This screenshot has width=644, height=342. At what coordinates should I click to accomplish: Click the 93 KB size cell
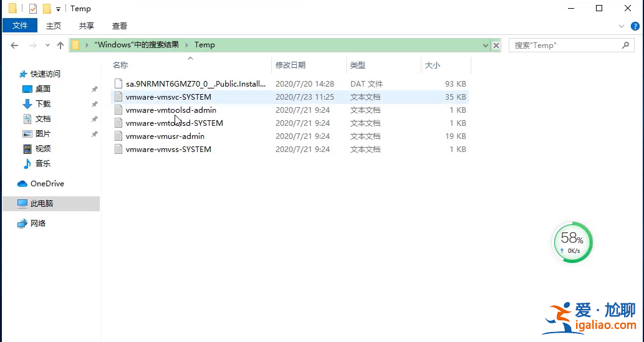click(455, 83)
